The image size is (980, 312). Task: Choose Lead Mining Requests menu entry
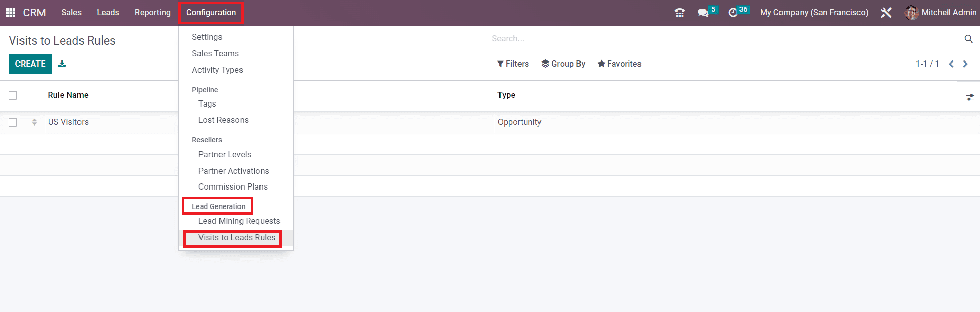point(239,221)
